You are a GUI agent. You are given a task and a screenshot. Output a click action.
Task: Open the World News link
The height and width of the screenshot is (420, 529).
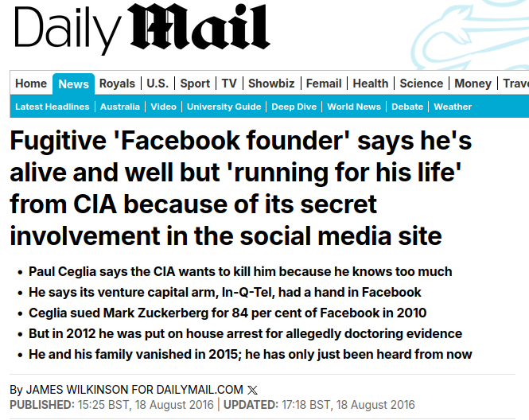354,107
